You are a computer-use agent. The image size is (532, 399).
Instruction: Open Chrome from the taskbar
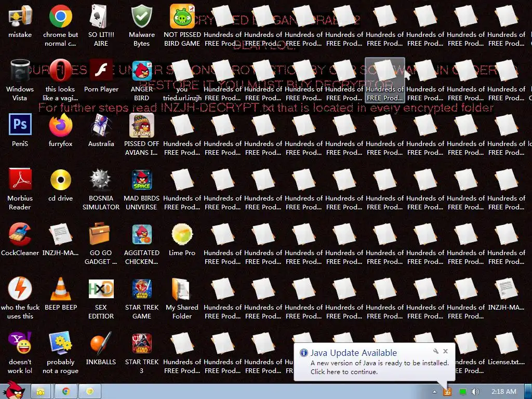[x=66, y=392]
